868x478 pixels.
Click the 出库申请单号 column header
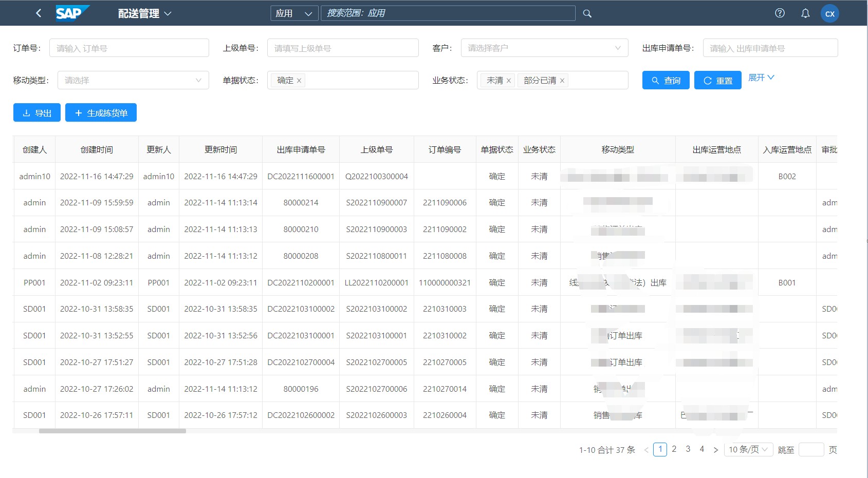pos(301,149)
